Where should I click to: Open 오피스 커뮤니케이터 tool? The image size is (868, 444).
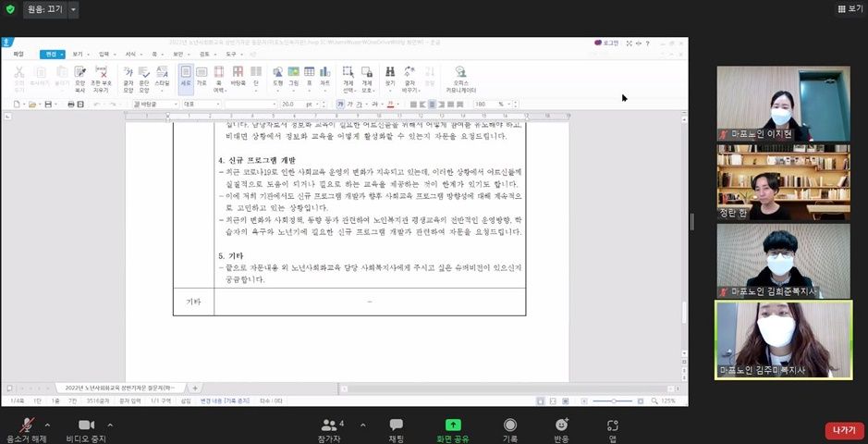460,79
